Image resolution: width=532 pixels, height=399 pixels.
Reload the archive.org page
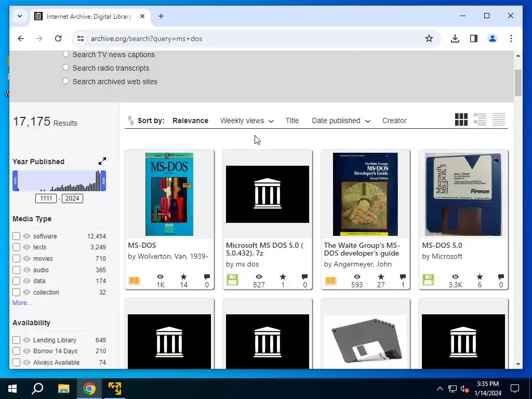(58, 38)
